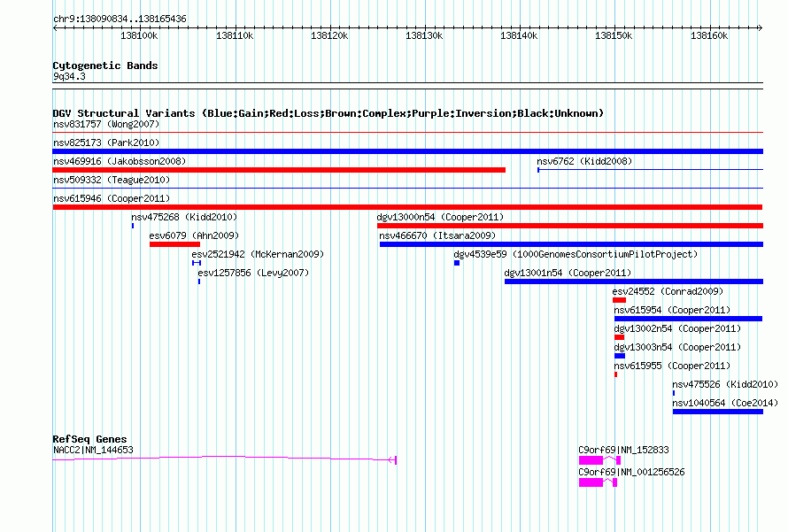Viewport: 788px width, 532px height.
Task: Click the ruler's left arrow end
Action: tap(55, 27)
